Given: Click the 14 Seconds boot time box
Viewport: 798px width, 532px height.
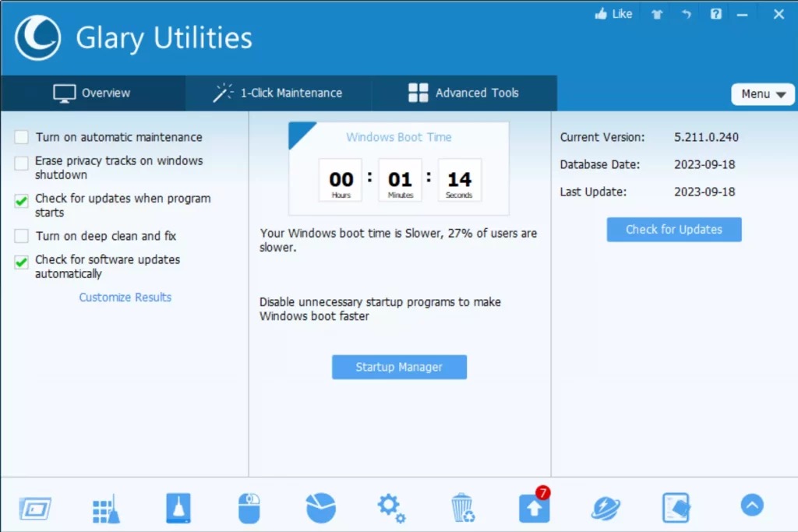Looking at the screenshot, I should coord(460,180).
